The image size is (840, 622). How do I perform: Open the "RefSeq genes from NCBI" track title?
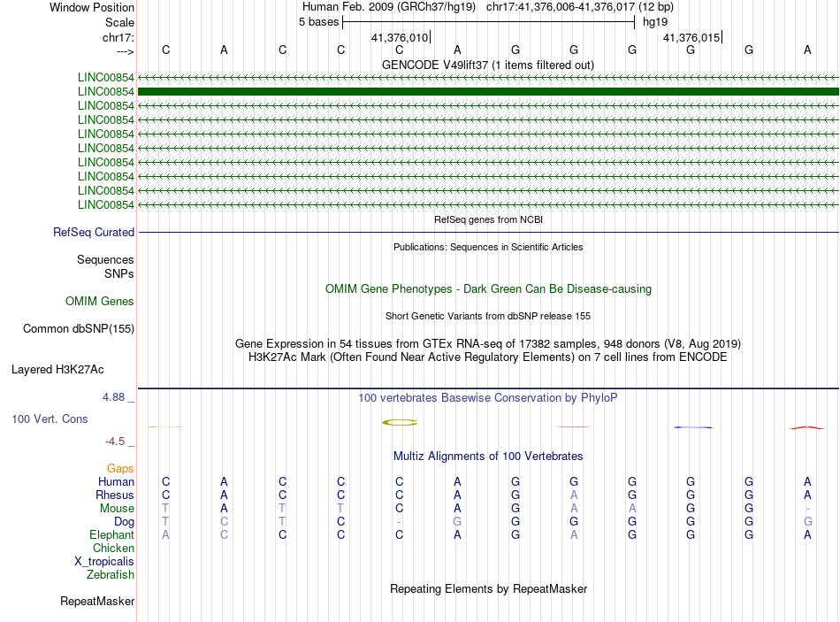pyautogui.click(x=489, y=219)
